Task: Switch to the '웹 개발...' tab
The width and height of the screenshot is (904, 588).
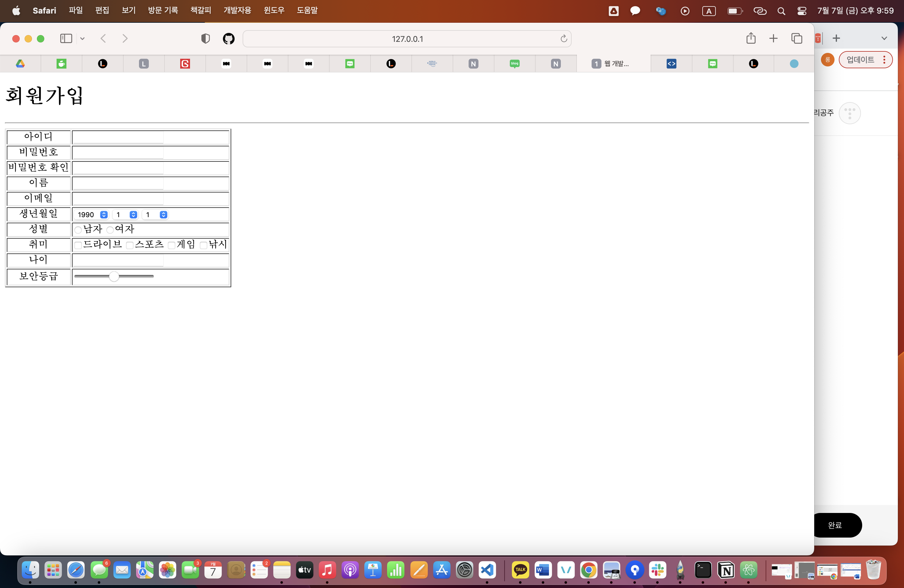Action: click(x=613, y=64)
